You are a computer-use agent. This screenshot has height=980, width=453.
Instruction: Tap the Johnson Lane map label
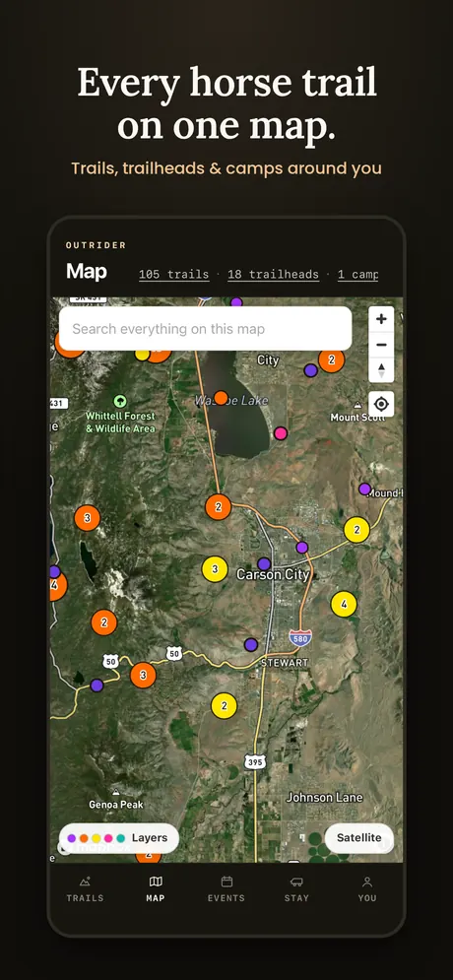tap(324, 798)
